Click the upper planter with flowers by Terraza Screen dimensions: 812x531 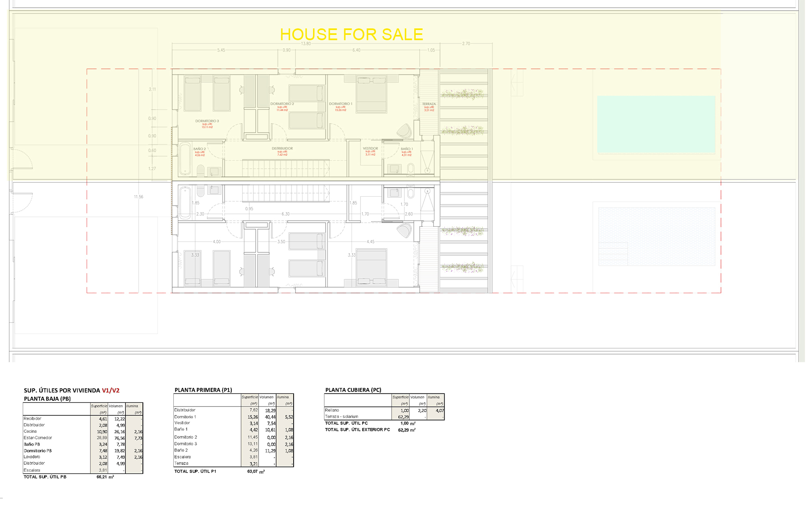pos(463,94)
